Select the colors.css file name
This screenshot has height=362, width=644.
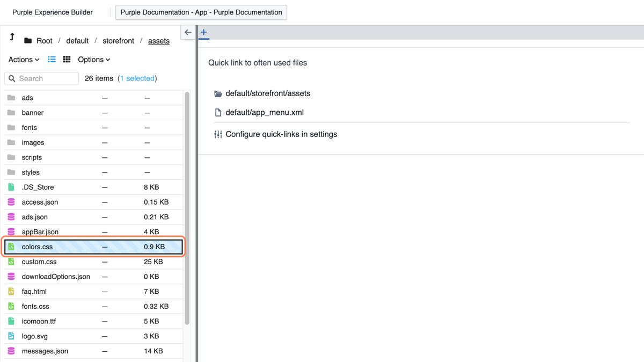pos(37,247)
